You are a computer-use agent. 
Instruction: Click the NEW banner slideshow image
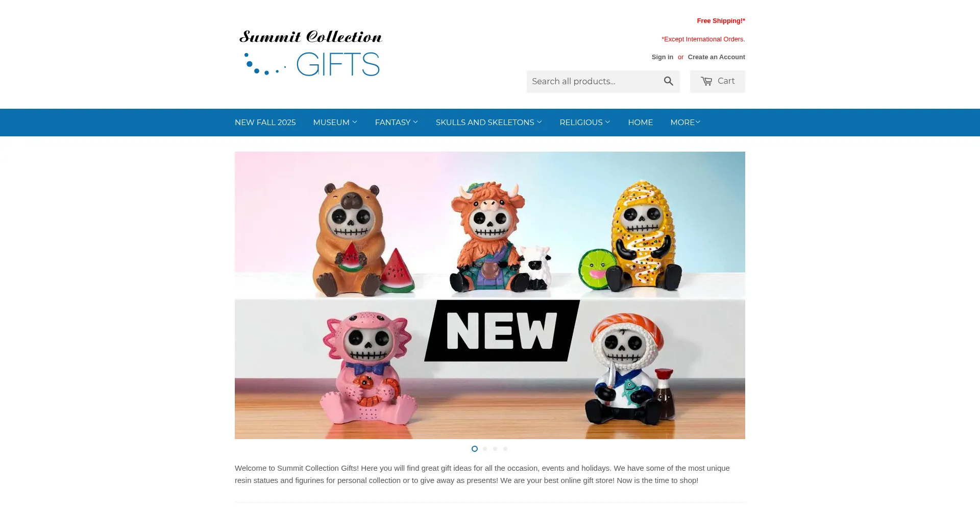pos(490,295)
